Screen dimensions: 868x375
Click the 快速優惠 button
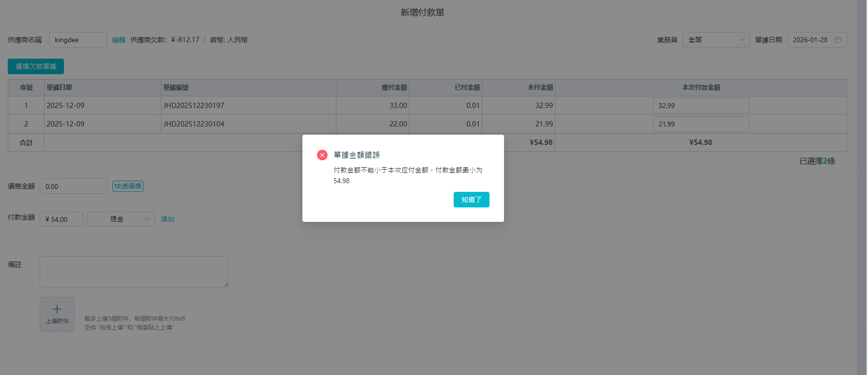(x=128, y=186)
